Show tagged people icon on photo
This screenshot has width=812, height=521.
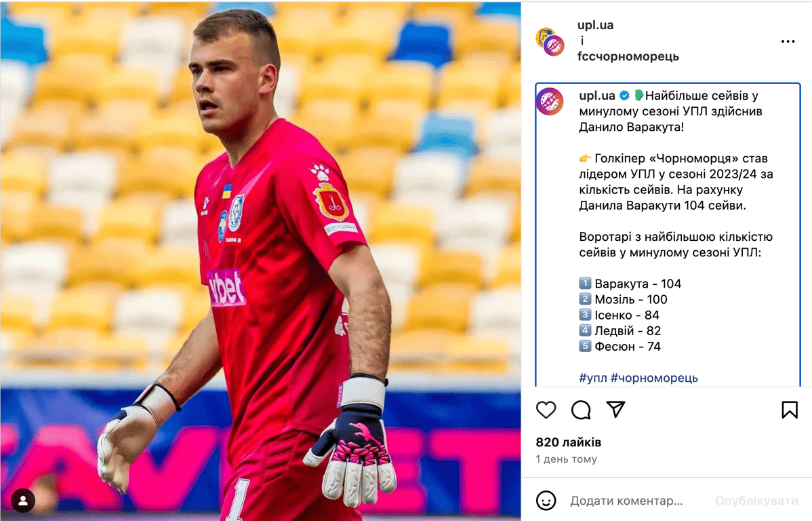coord(23,500)
